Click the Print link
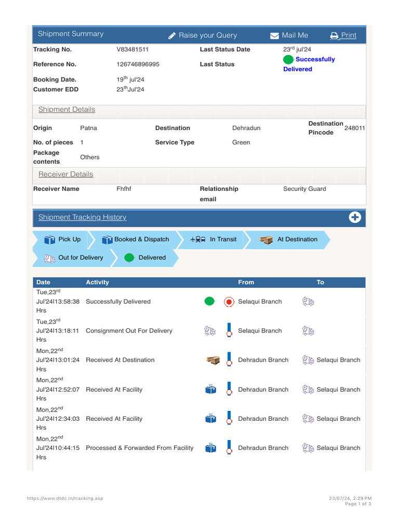Image resolution: width=399 pixels, height=532 pixels. [349, 35]
